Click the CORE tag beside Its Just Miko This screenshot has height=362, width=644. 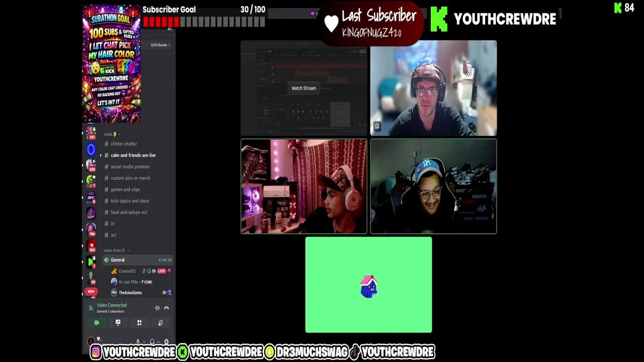146,282
